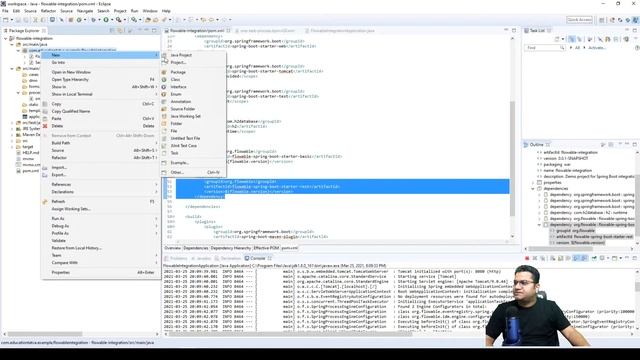Choose Example... in New submenu
The width and height of the screenshot is (640, 360).
tap(180, 163)
